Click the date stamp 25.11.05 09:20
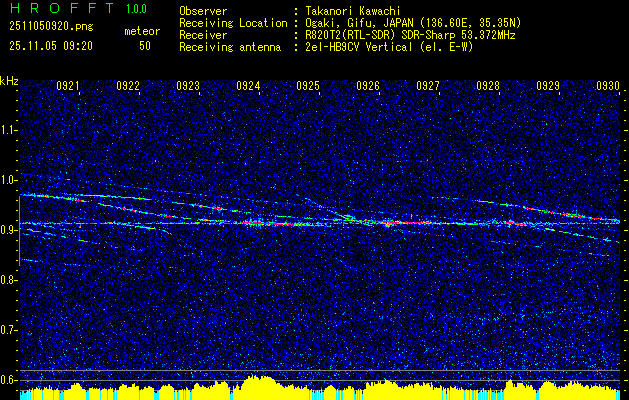Screen dimensions: 629x400 pos(51,46)
